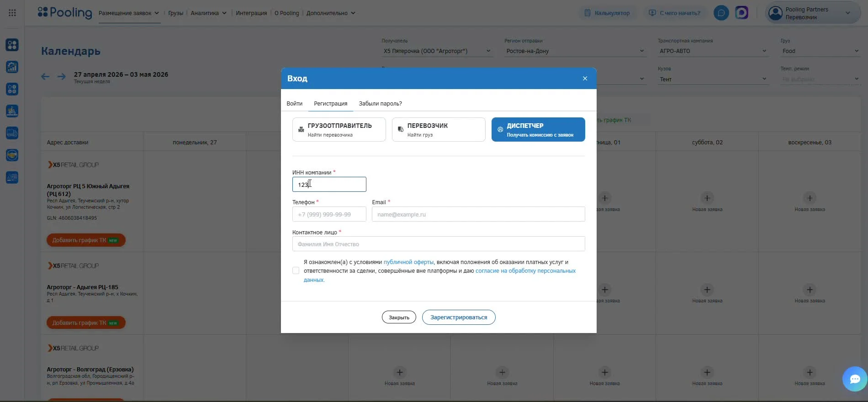Switch to the Регистрация tab
Screen dimensions: 868x402
coord(331,104)
